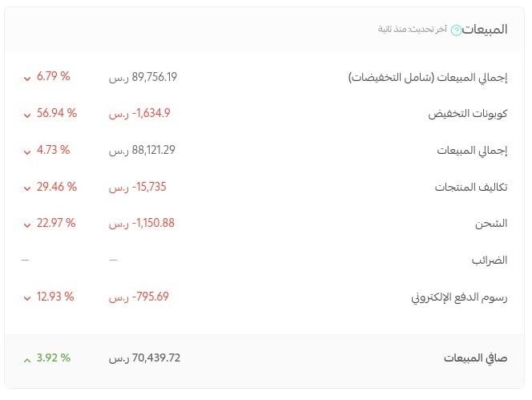This screenshot has width=532, height=400.
Task: Click the down arrow next to 12.93 %
Action: (27, 299)
